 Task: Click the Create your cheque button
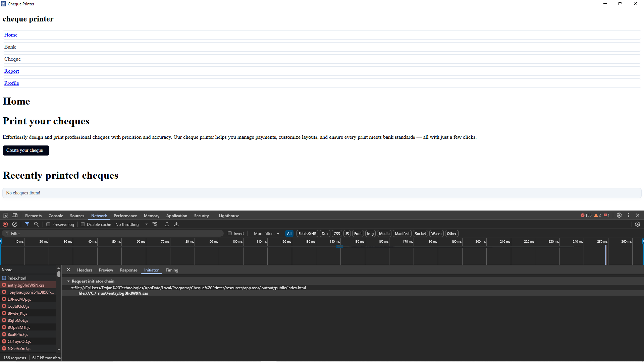[26, 150]
